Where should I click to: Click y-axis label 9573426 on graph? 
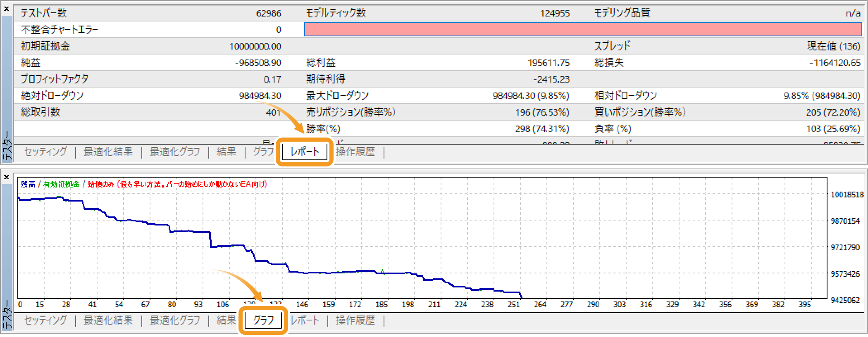click(845, 274)
